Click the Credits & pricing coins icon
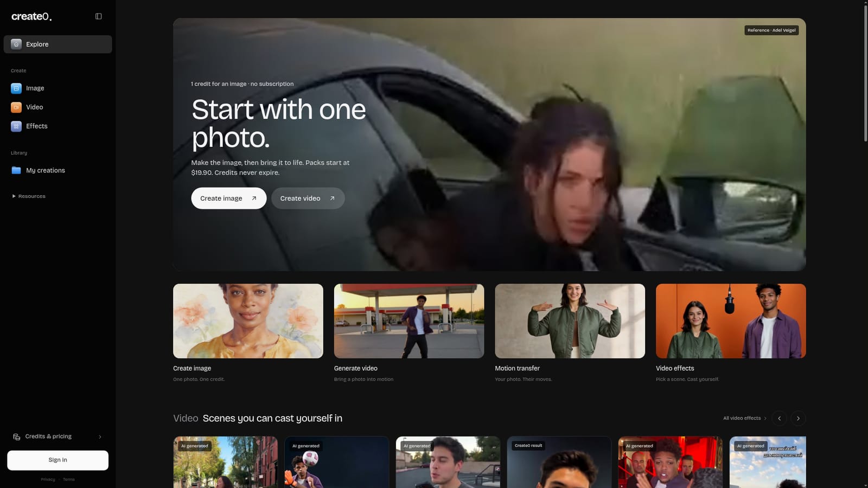 tap(17, 436)
